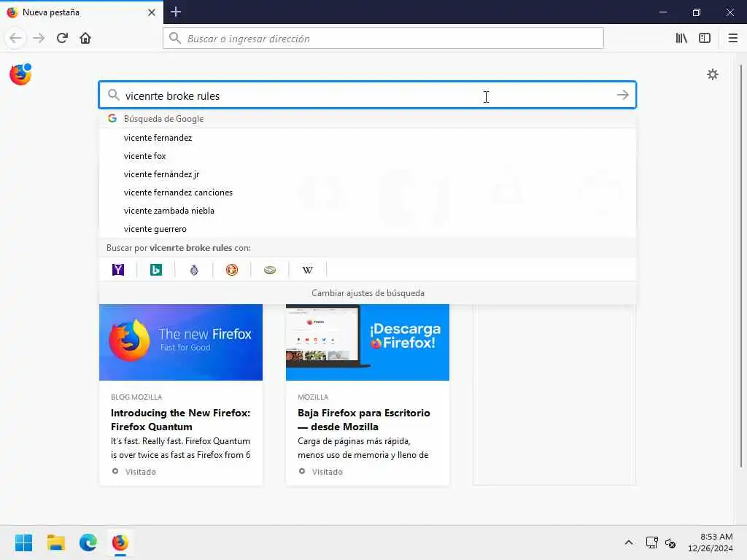The image size is (747, 560).
Task: Click the Firefox logo with notification dot
Action: click(20, 74)
